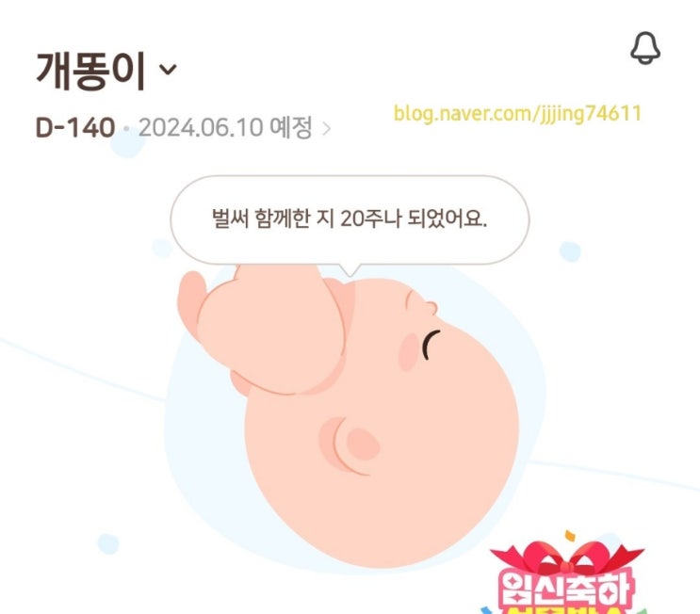Tap the small blue bubble near the bottom left
Screen dimensions: 700x614
(x=108, y=544)
